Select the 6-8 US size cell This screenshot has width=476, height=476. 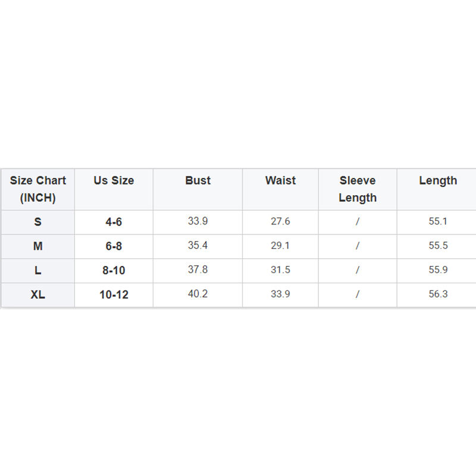[114, 246]
